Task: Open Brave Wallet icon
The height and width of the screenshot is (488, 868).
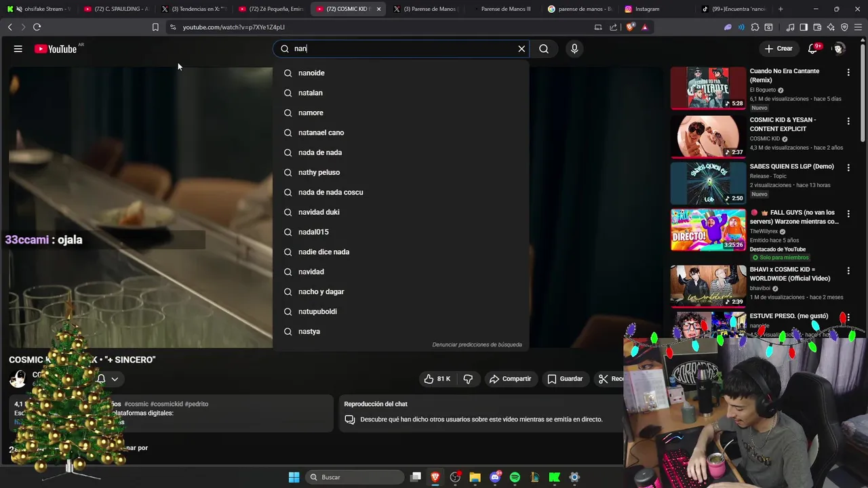Action: pyautogui.click(x=817, y=27)
